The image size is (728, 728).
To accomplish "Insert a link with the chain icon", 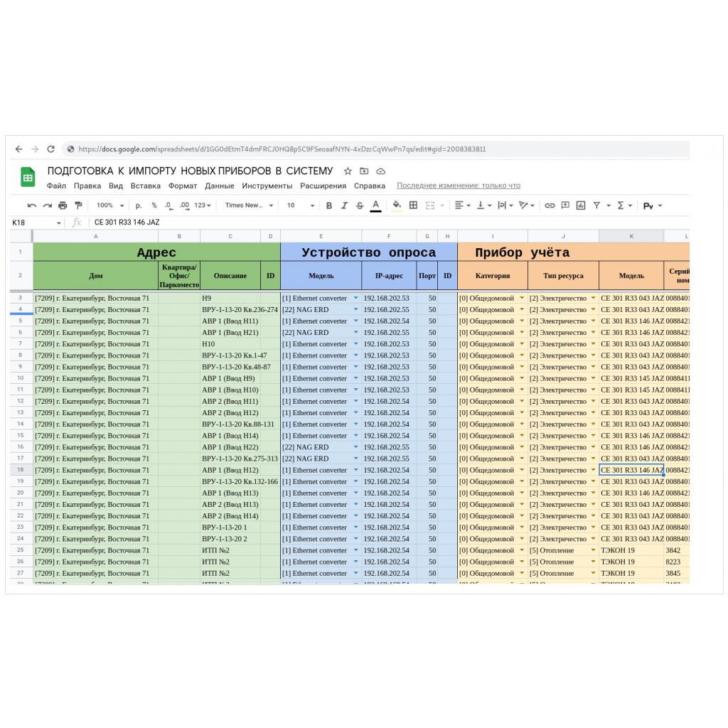I will click(x=550, y=205).
